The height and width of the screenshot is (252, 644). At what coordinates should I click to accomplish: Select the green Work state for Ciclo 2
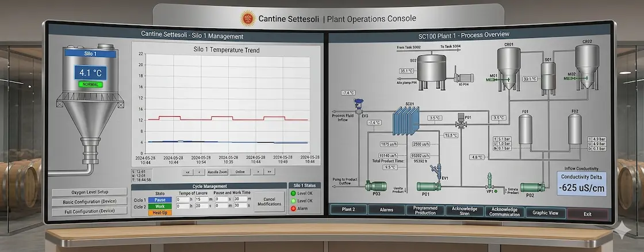click(x=160, y=206)
